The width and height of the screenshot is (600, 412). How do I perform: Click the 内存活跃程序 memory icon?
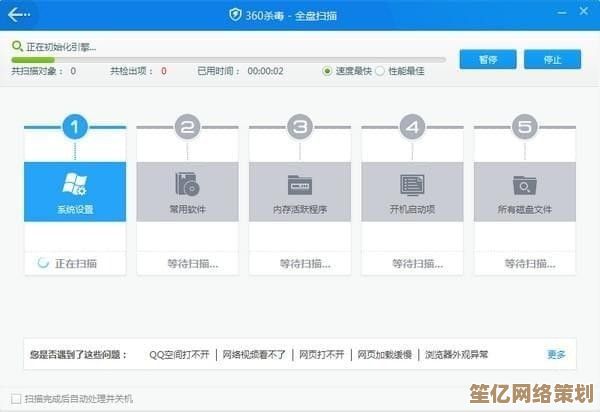[x=300, y=184]
